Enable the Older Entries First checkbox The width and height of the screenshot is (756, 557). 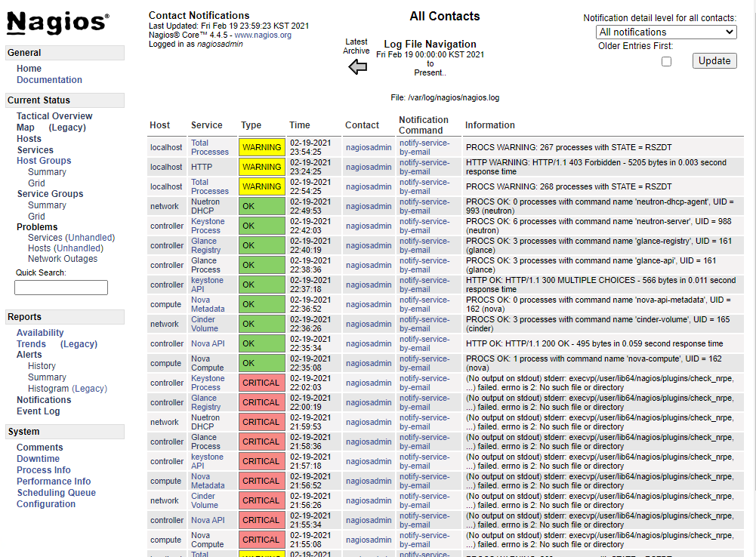[x=666, y=61]
